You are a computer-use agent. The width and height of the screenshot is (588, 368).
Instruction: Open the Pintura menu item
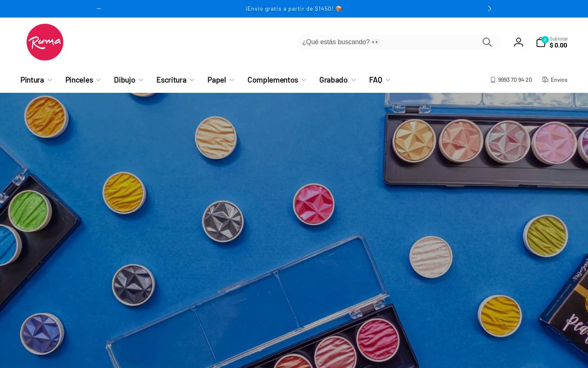coord(32,80)
